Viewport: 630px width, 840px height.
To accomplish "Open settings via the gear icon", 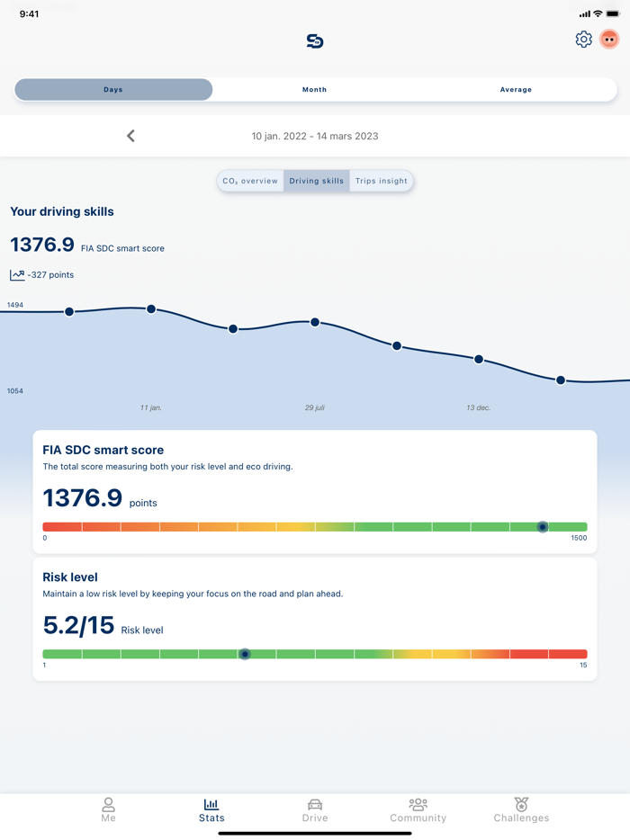I will pyautogui.click(x=583, y=39).
